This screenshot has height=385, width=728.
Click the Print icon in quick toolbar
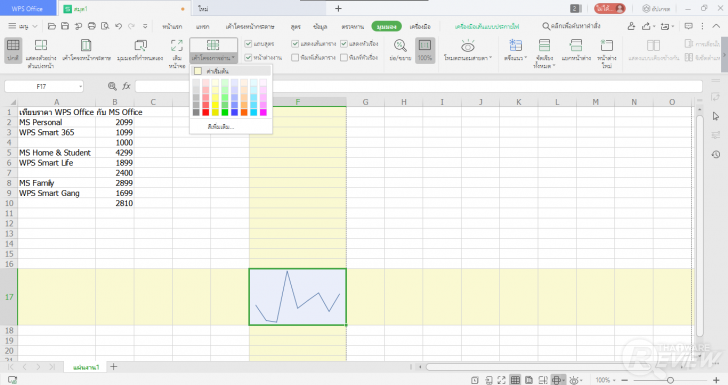[92, 26]
